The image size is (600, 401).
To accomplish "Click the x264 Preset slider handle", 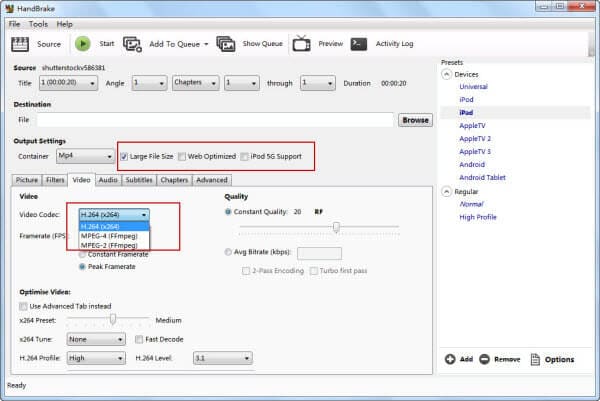I will coord(113,318).
